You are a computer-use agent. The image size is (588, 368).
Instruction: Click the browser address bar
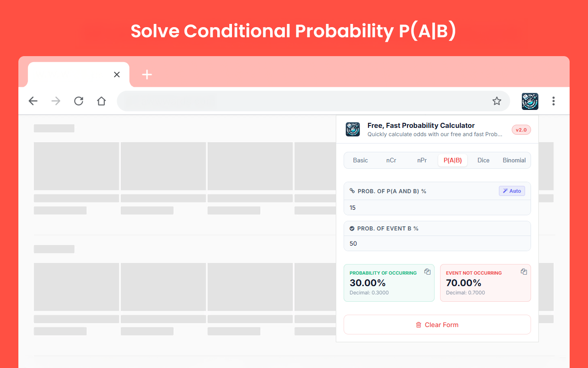303,101
